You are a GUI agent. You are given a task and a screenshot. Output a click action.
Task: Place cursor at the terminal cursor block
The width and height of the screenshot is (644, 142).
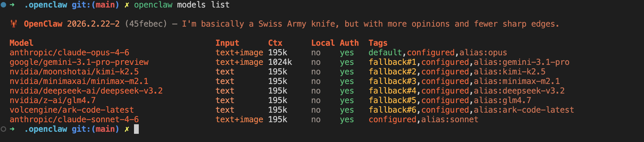[136, 129]
